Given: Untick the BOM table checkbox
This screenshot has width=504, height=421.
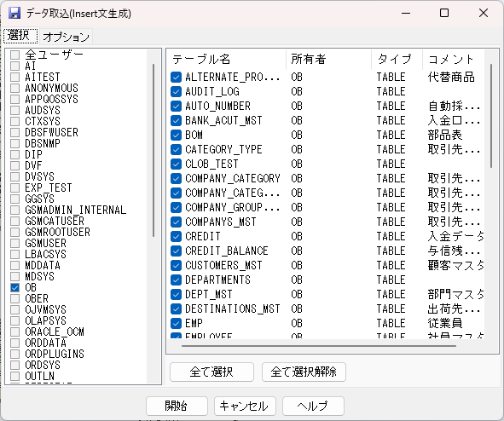Looking at the screenshot, I should [x=176, y=135].
